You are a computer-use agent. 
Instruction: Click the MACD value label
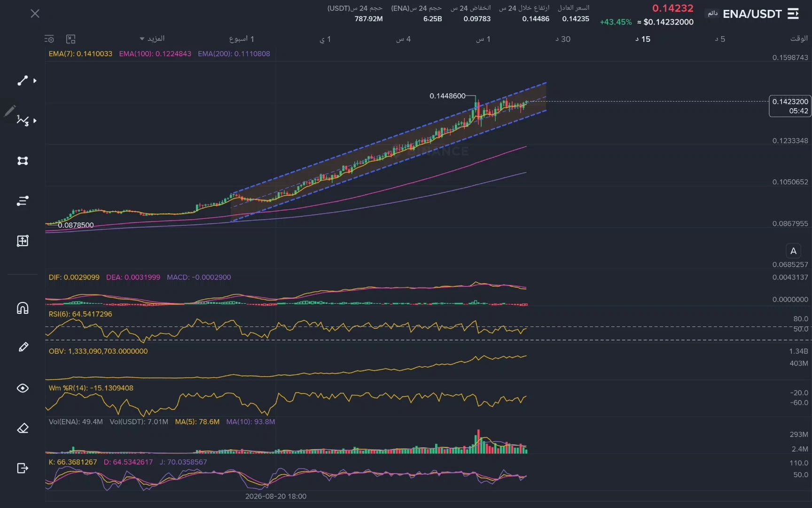[x=199, y=277]
